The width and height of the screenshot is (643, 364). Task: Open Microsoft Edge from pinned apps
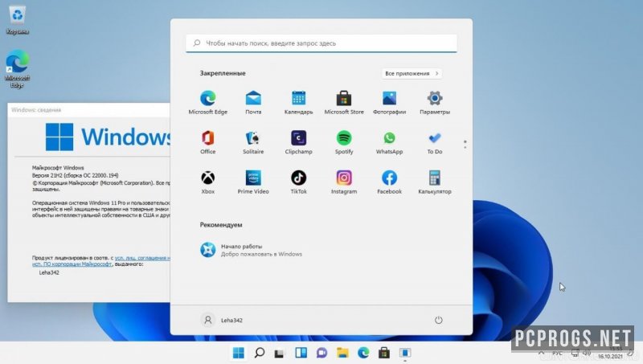208,103
